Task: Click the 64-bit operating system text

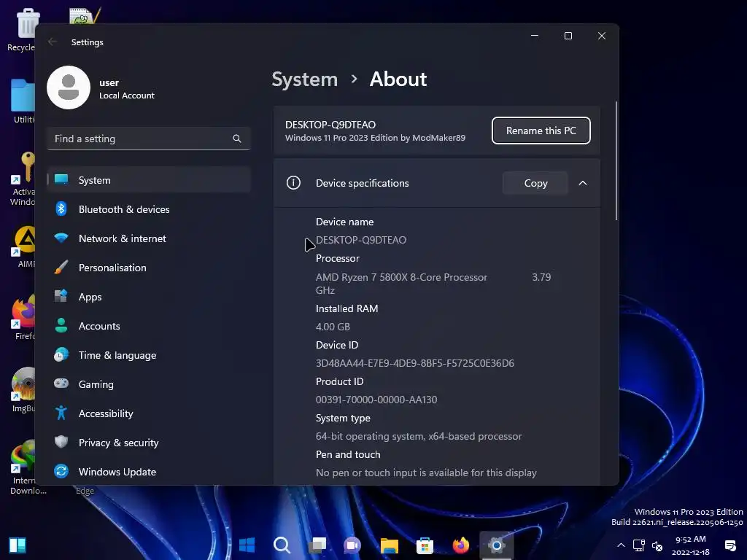Action: pyautogui.click(x=419, y=436)
